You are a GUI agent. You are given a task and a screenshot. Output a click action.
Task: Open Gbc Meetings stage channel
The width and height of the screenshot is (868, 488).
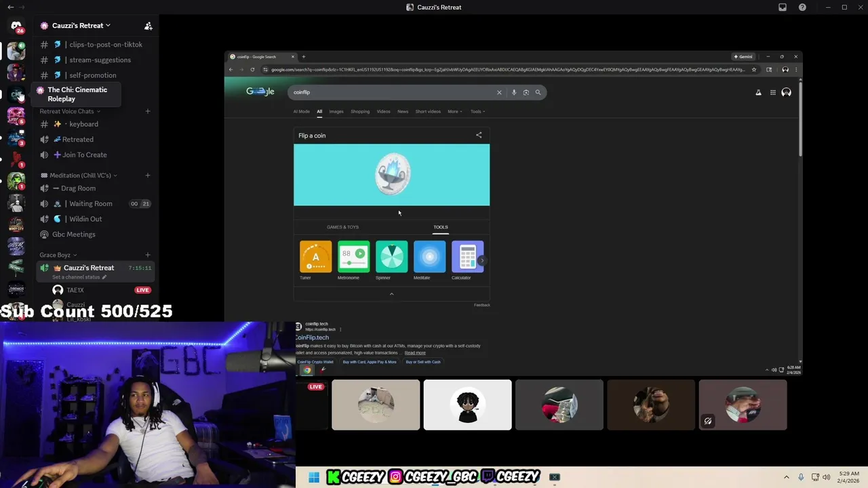click(x=96, y=235)
